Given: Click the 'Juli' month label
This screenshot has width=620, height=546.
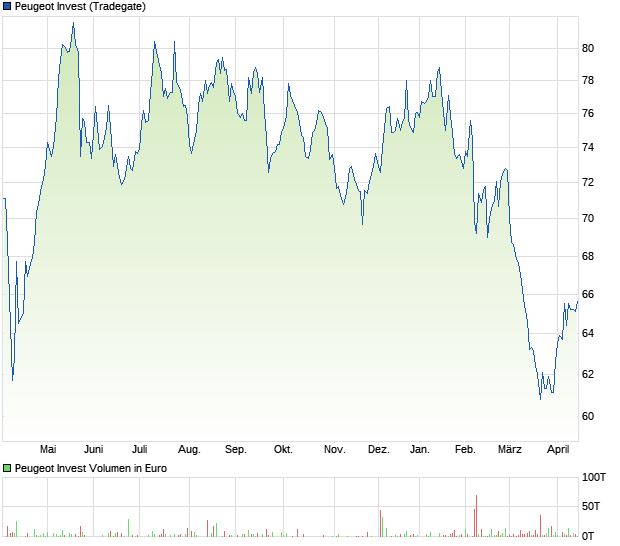Looking at the screenshot, I should click(140, 450).
